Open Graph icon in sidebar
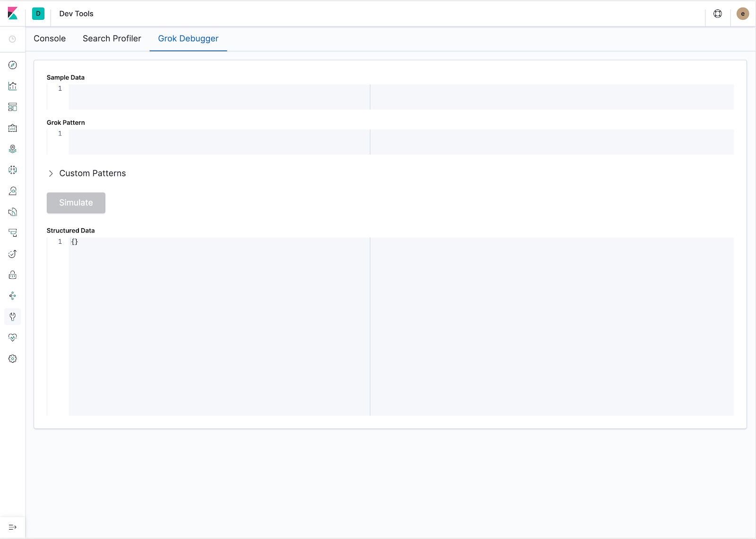Viewport: 756px width, 539px height. 13,296
